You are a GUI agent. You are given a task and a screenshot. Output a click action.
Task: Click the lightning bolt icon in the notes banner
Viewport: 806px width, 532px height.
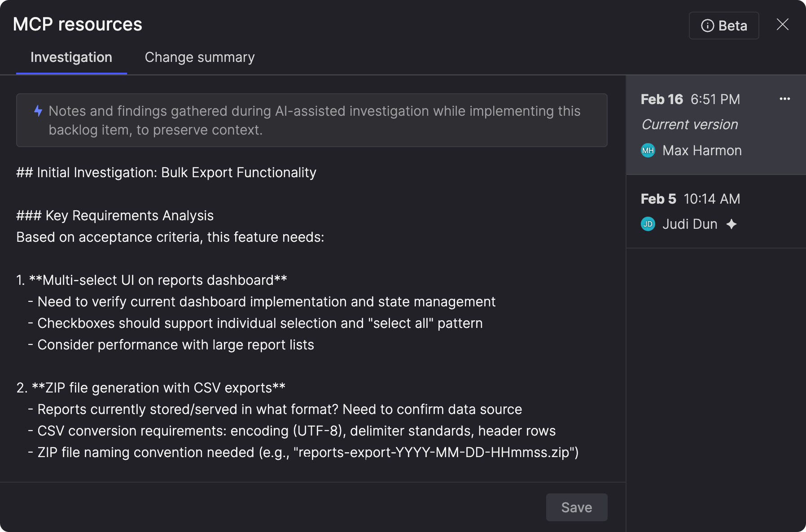(x=38, y=111)
